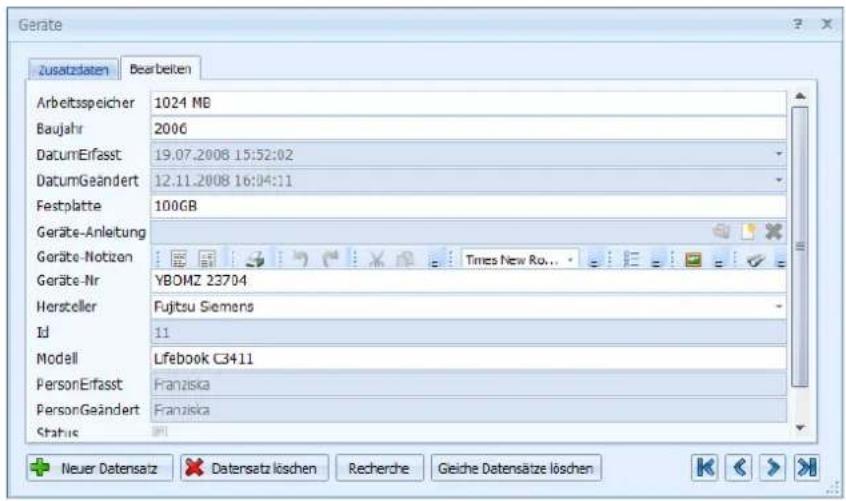Switch to the Zusatzdaten tab

click(73, 70)
